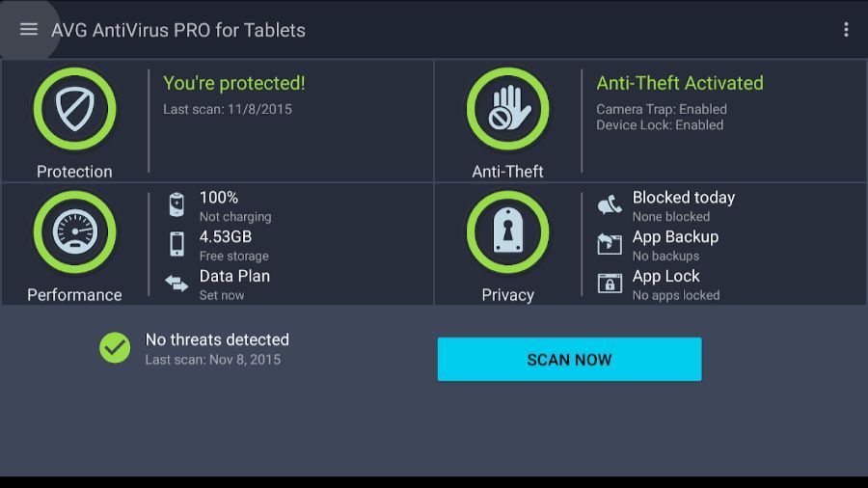
Task: Tap the App Backup icon
Action: (610, 244)
